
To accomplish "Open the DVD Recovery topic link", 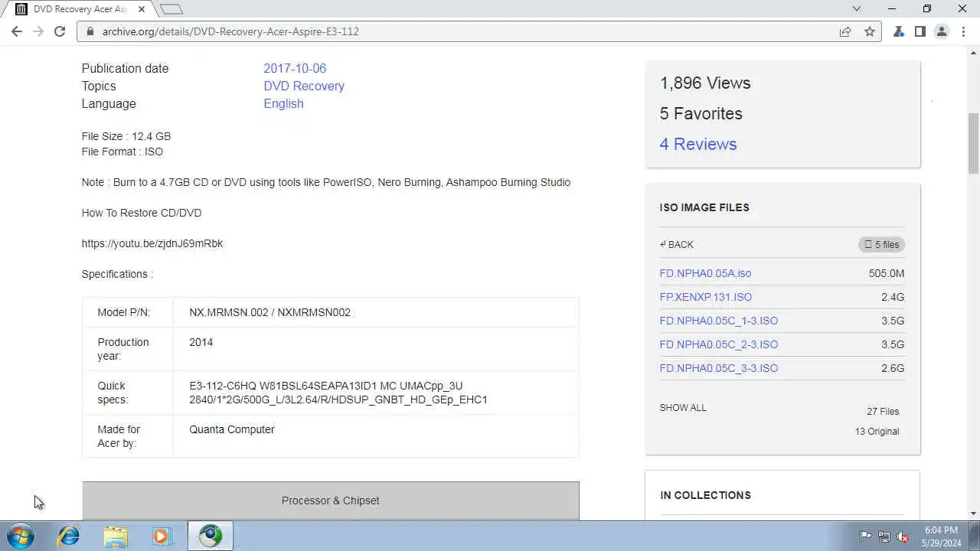I will (304, 86).
